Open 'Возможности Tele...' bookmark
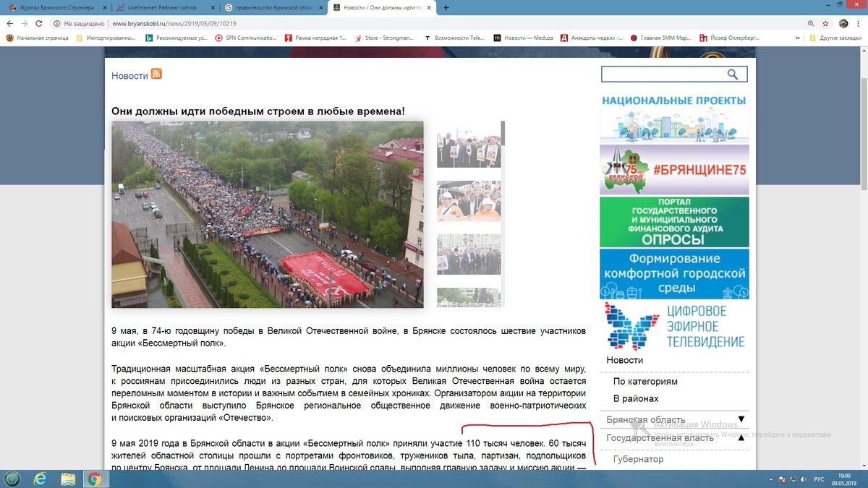 (x=455, y=38)
